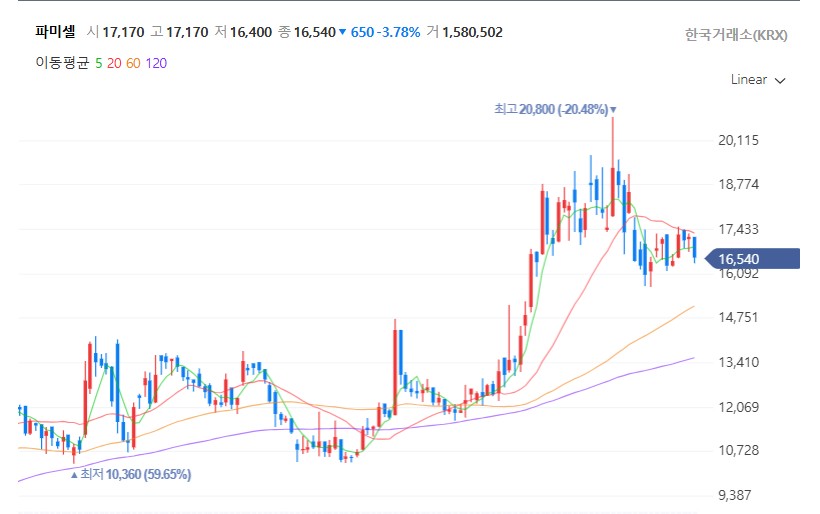820x514 pixels.
Task: Toggle the 5-day moving average line
Action: (98, 63)
